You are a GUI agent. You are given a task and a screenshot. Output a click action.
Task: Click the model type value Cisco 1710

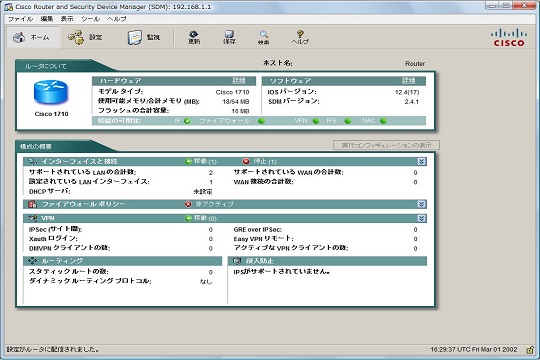coord(232,92)
